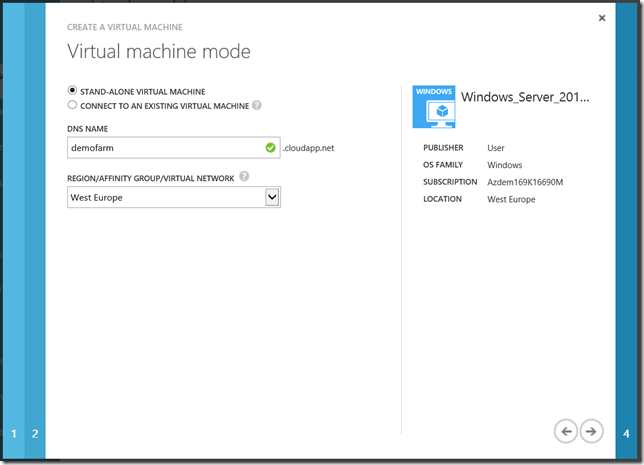This screenshot has height=465, width=644.
Task: Click the Virtual machine mode heading
Action: [x=159, y=52]
